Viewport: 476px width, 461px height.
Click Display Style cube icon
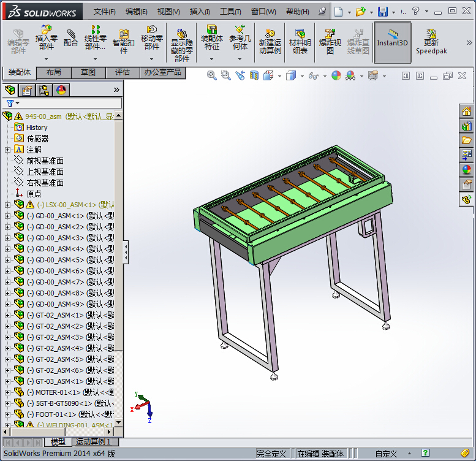[x=291, y=75]
